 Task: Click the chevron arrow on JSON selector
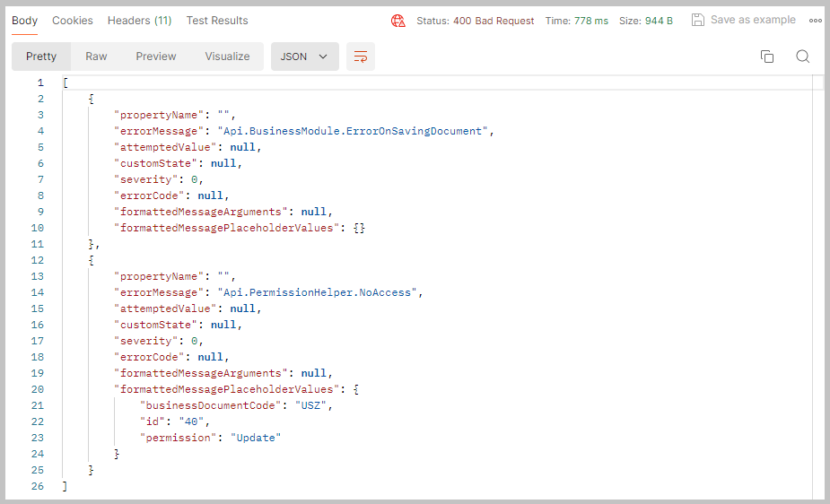coord(323,56)
